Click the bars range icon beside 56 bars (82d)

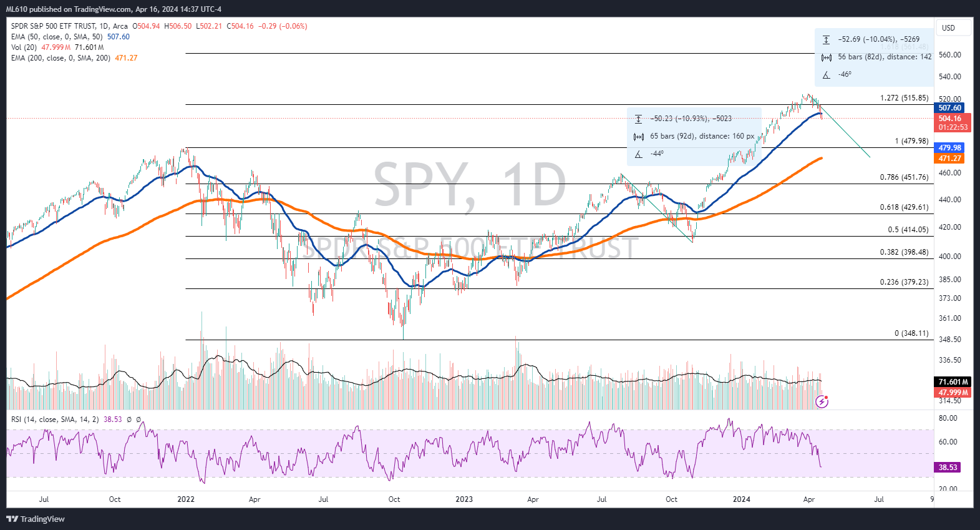tap(826, 57)
